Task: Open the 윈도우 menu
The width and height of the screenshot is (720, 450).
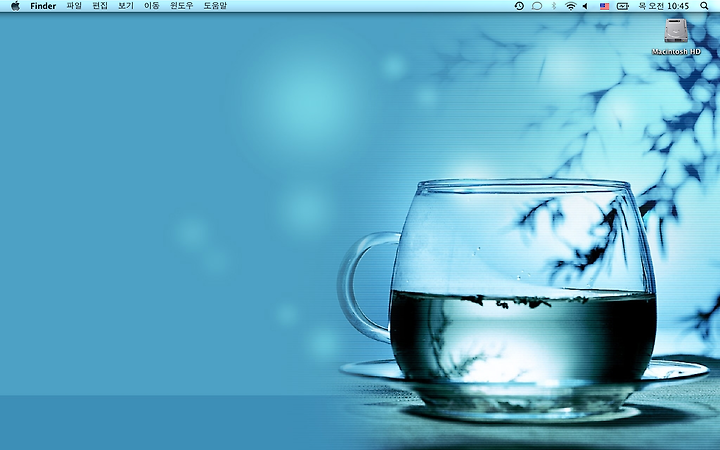Action: [181, 6]
